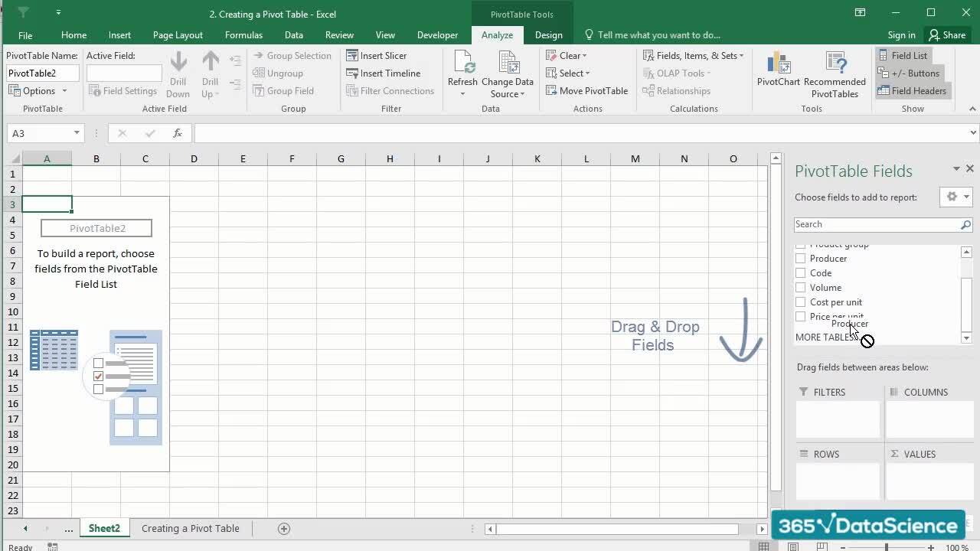Click Quick Access Toolbar customize arrow
This screenshot has width=980, height=551.
click(x=59, y=13)
